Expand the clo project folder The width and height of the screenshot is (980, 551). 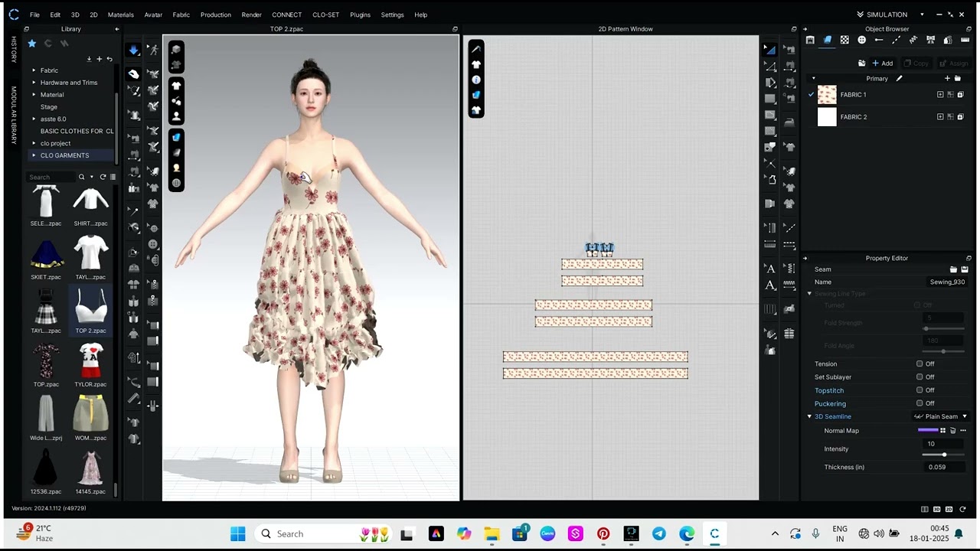pos(34,143)
